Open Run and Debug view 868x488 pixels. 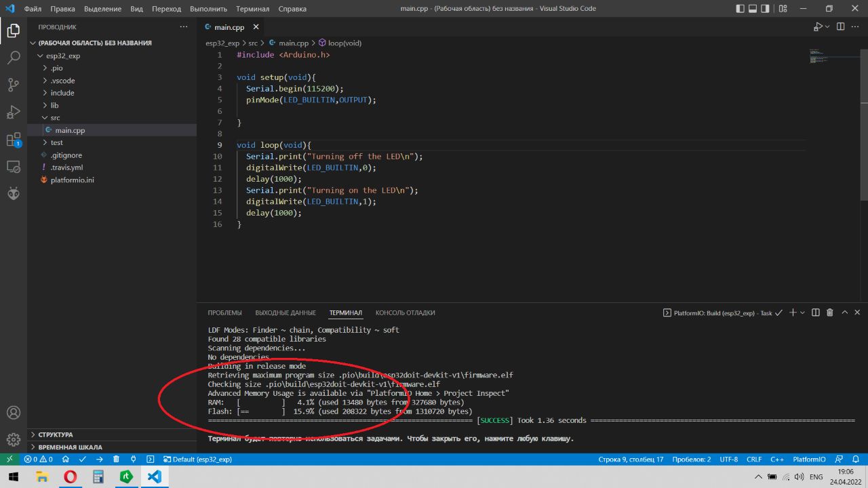(14, 112)
